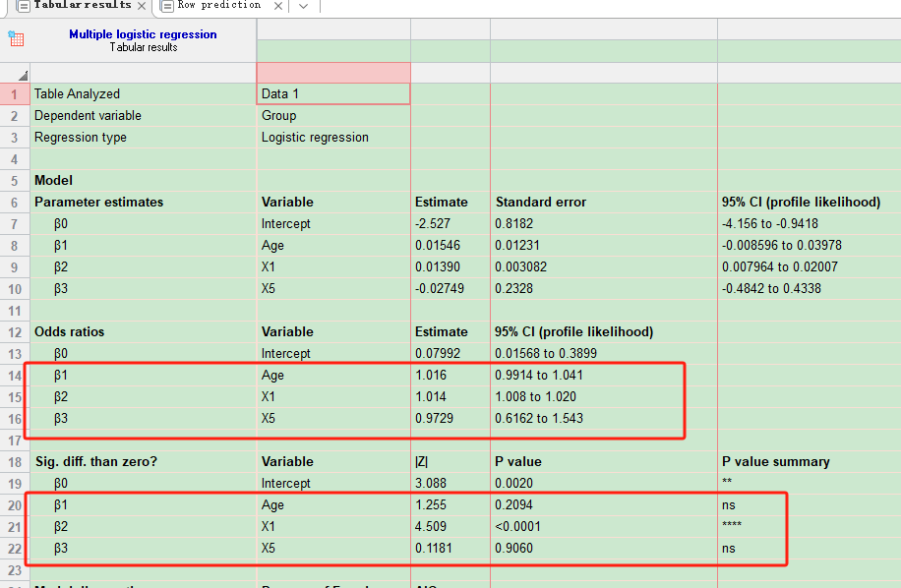This screenshot has width=901, height=588.
Task: Expand the tab list dropdown chevron
Action: (303, 6)
